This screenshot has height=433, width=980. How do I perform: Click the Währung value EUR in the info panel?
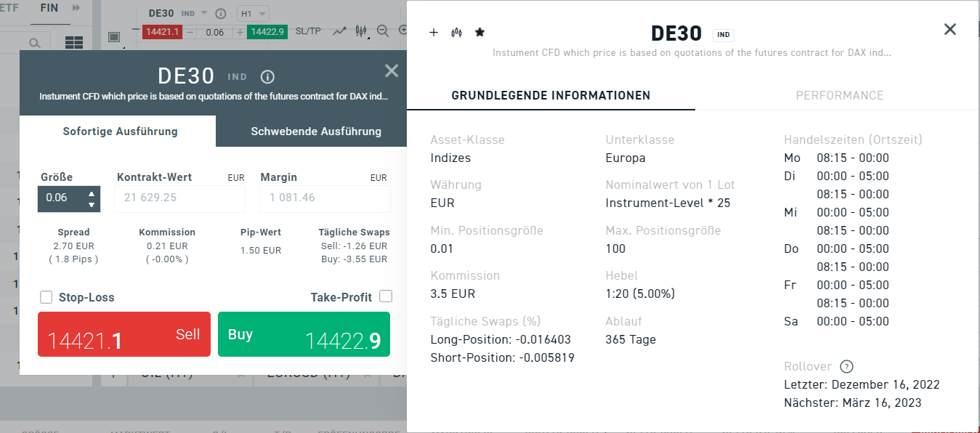442,203
